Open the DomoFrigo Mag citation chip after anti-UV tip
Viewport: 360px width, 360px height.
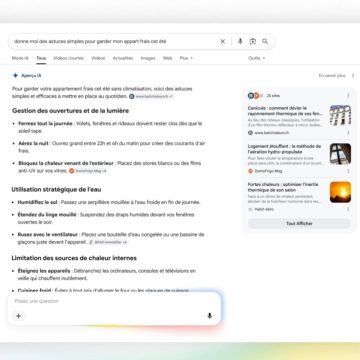pyautogui.click(x=88, y=171)
